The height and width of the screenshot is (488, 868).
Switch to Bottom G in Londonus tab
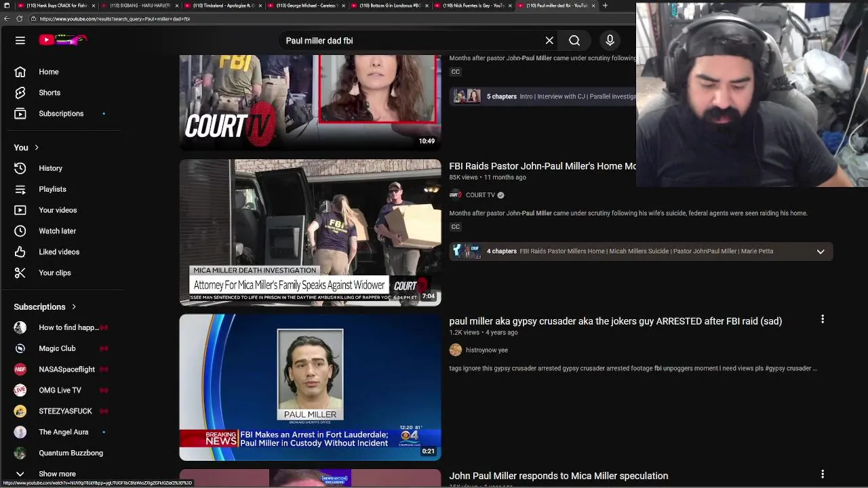coord(389,5)
